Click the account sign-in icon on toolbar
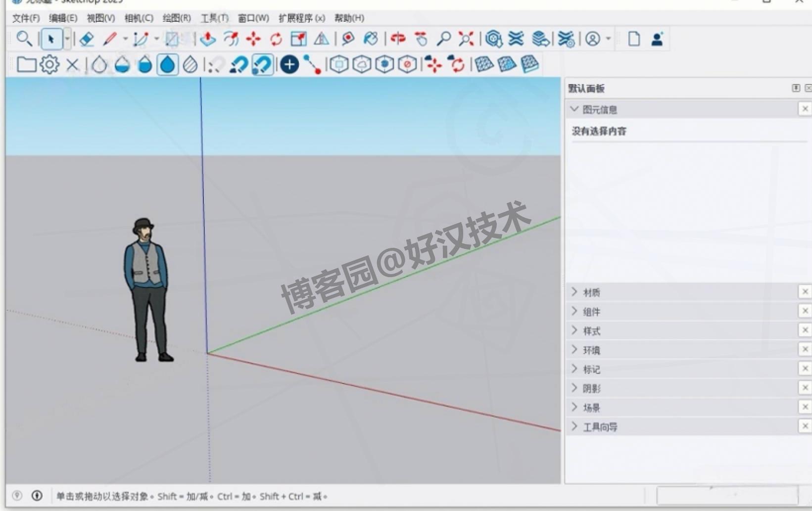Viewport: 812px width, 511px height. pyautogui.click(x=656, y=39)
